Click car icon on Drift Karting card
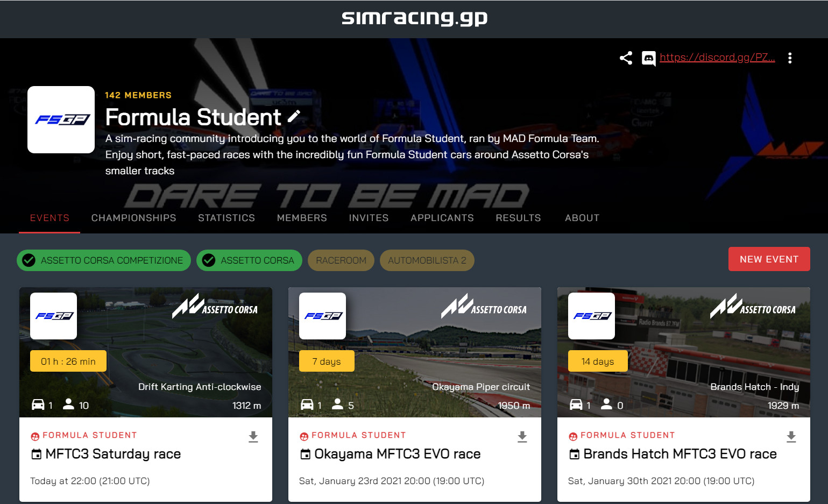Image resolution: width=828 pixels, height=504 pixels. [x=38, y=404]
